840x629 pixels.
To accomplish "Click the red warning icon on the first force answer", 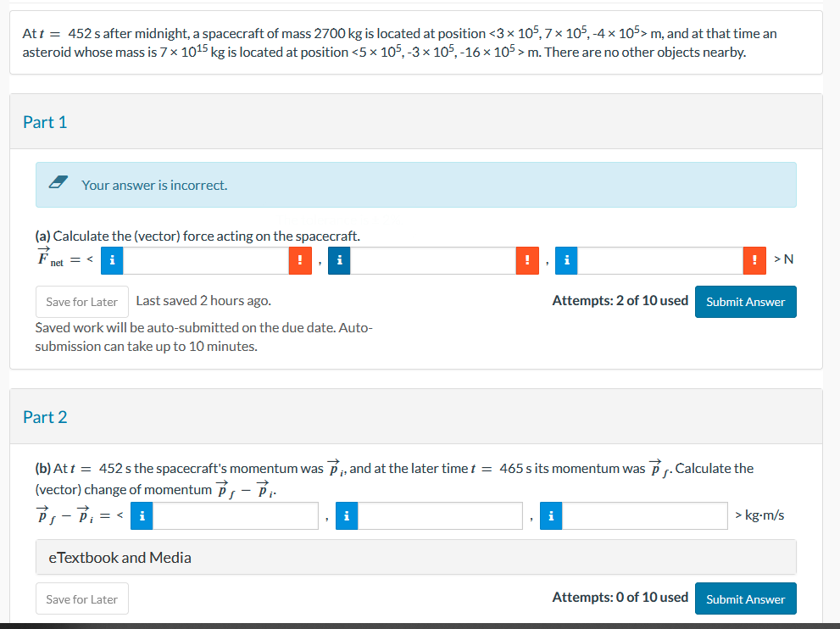I will (x=301, y=260).
